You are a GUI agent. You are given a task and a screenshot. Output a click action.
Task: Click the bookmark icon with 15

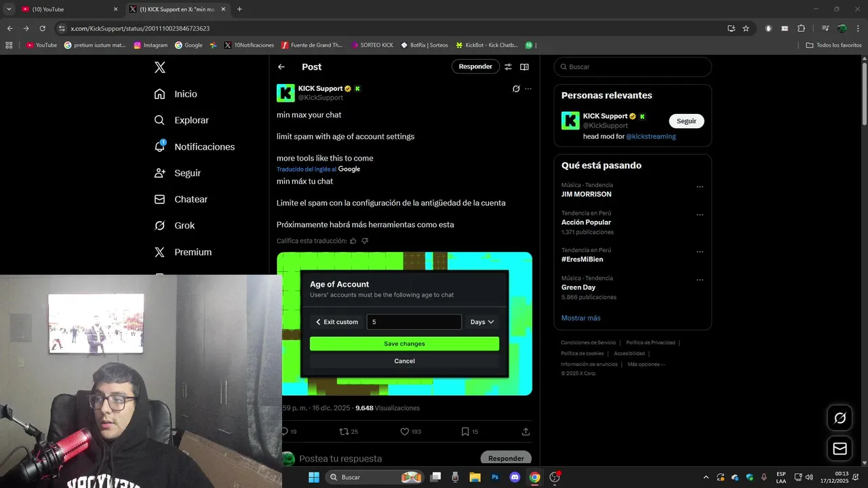coord(465,432)
